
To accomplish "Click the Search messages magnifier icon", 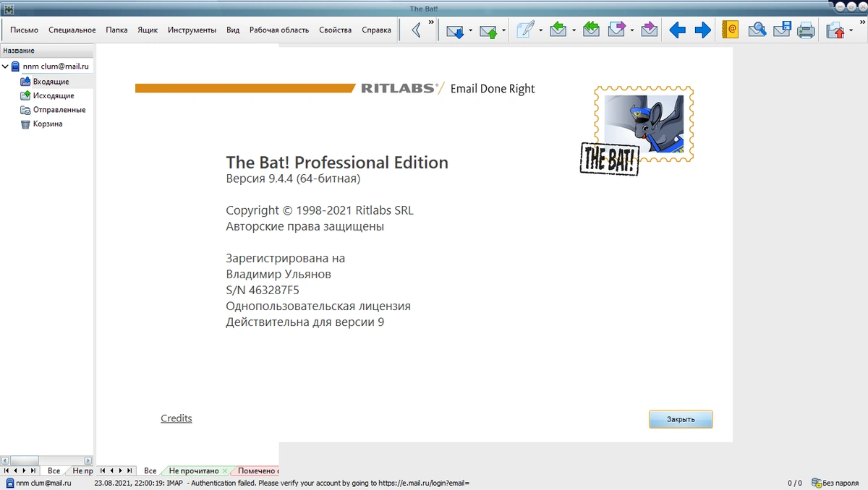I will click(757, 30).
